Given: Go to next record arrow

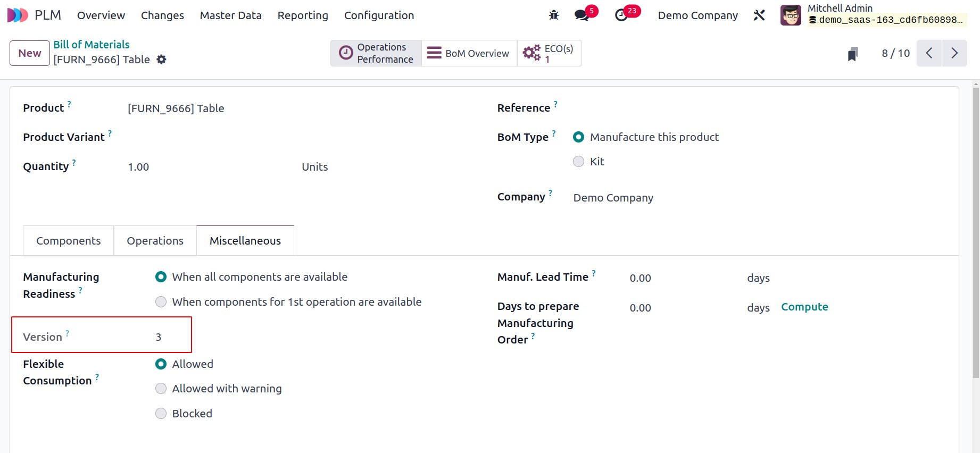Looking at the screenshot, I should point(954,53).
